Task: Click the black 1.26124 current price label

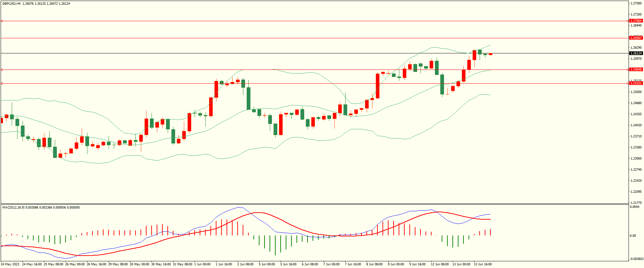Action: click(636, 53)
